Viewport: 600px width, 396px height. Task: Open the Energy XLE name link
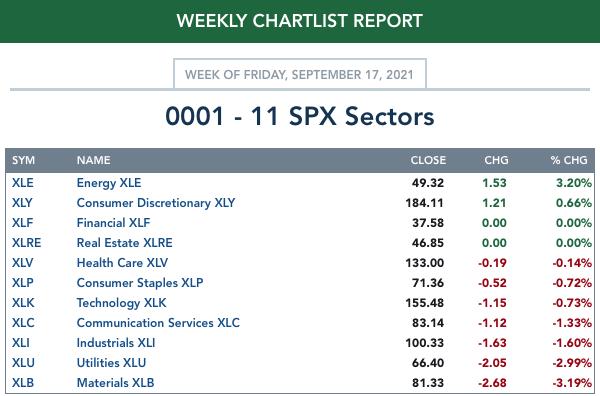[109, 183]
